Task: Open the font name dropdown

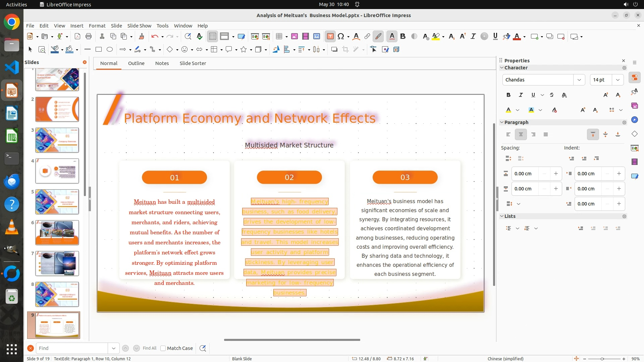Action: point(579,80)
